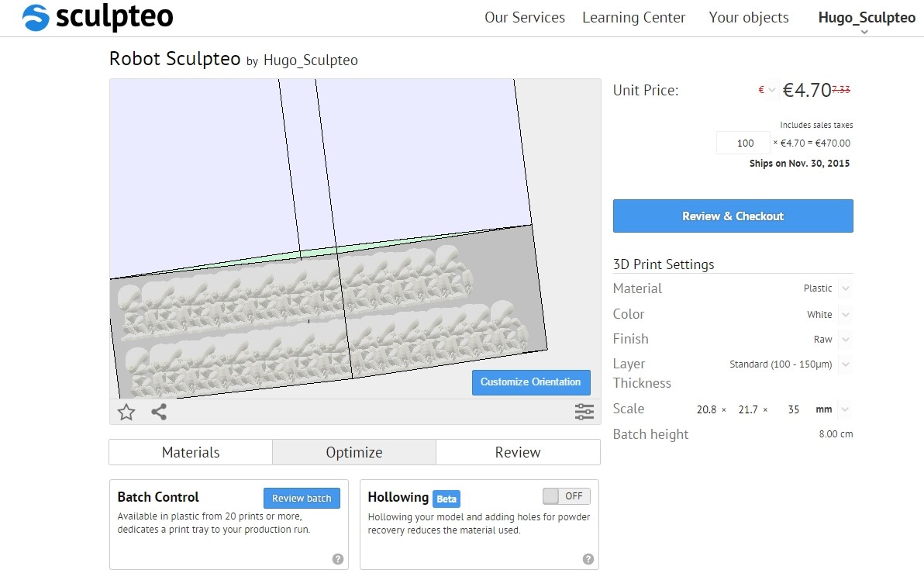Screen dimensions: 924x587
Task: Toggle the Hollowing OFF switch
Action: [x=567, y=496]
